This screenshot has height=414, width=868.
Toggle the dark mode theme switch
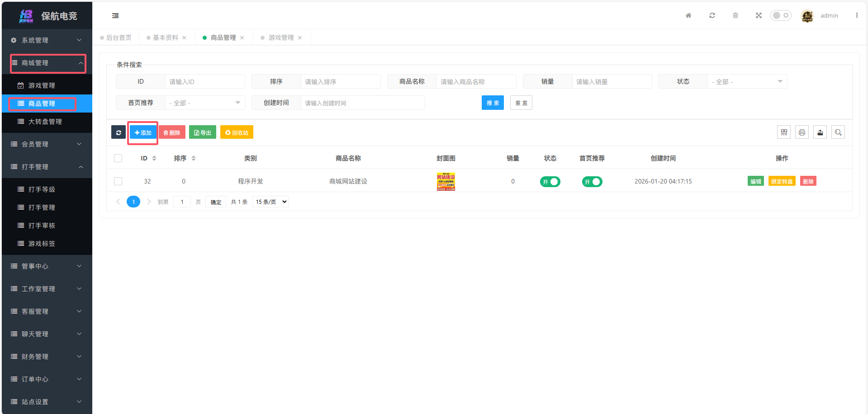pos(781,15)
